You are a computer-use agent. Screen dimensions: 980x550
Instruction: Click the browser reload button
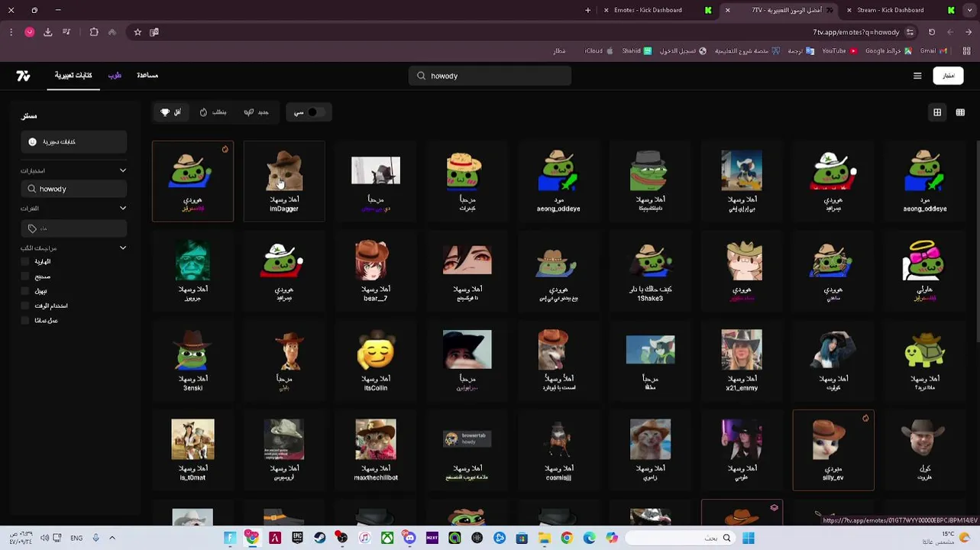coord(932,32)
